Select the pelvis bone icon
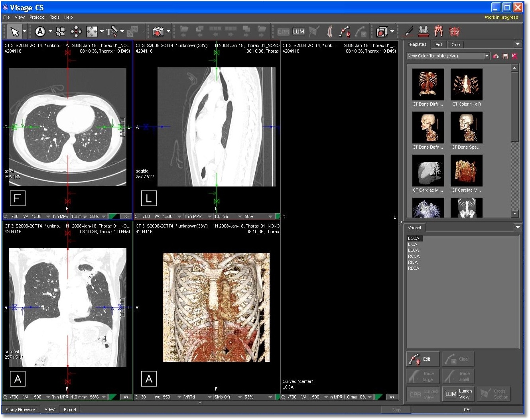Image resolution: width=530 pixels, height=420 pixels. tap(439, 31)
